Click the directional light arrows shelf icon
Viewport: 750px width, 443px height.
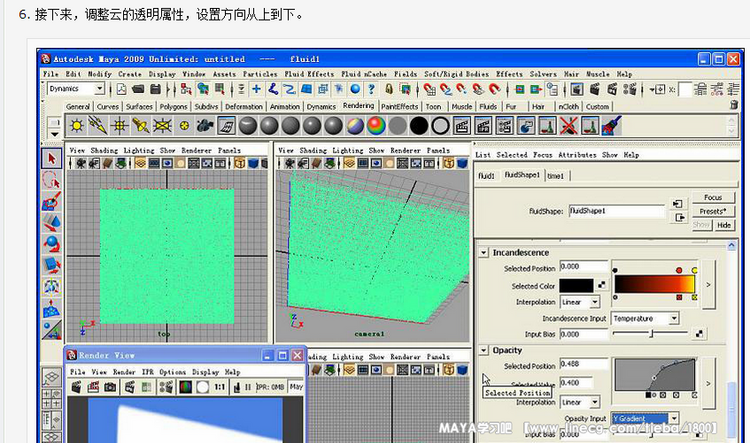[98, 126]
